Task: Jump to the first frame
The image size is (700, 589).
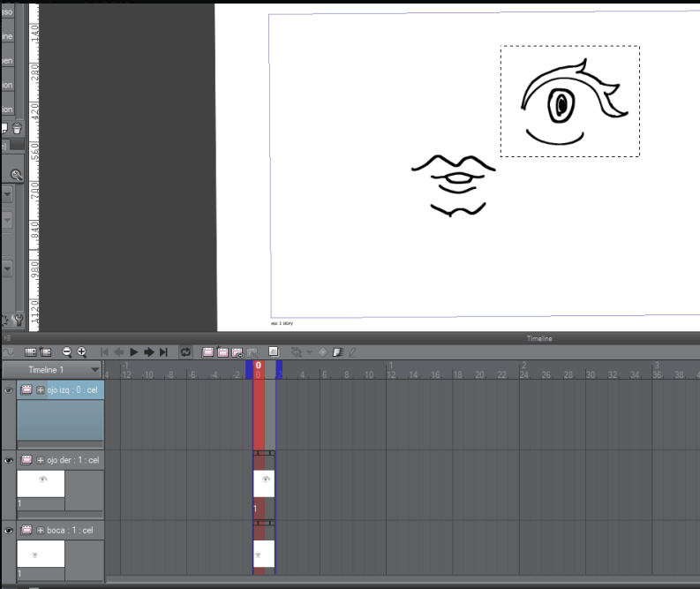Action: tap(104, 352)
